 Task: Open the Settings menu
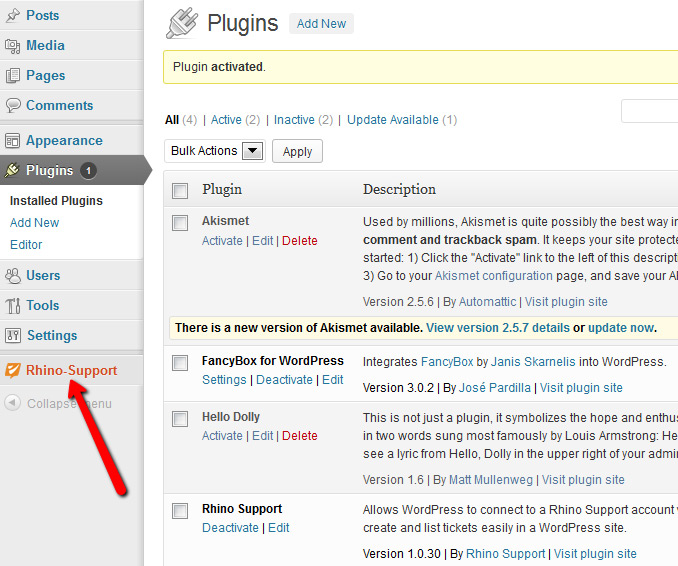[x=52, y=335]
